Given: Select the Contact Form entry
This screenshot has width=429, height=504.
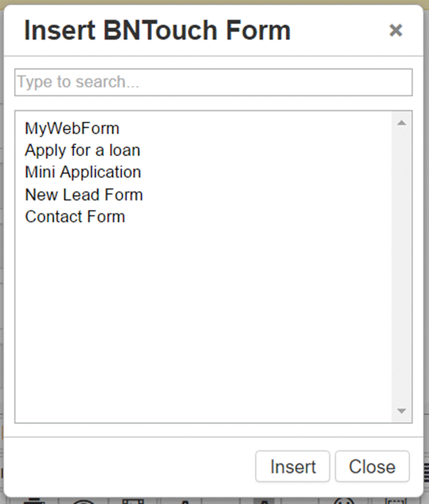Looking at the screenshot, I should (x=75, y=217).
